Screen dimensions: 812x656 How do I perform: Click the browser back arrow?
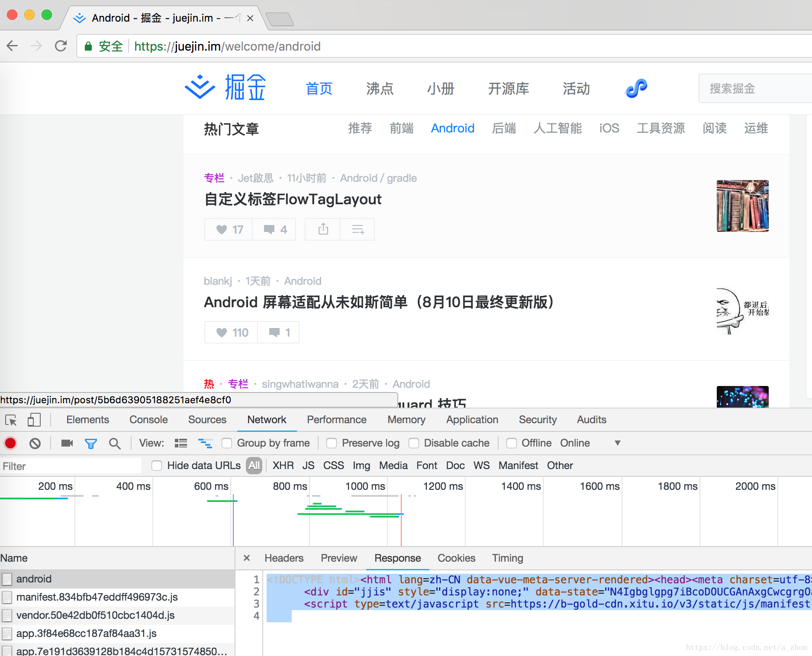click(x=13, y=46)
